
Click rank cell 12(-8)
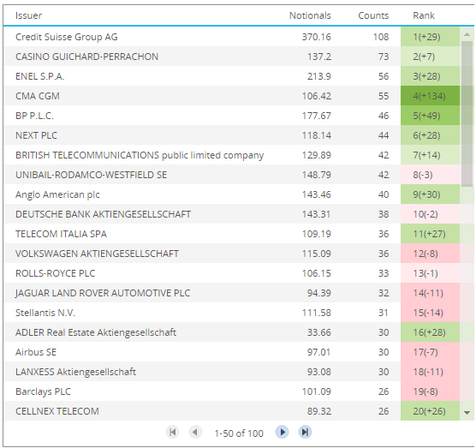pyautogui.click(x=430, y=254)
